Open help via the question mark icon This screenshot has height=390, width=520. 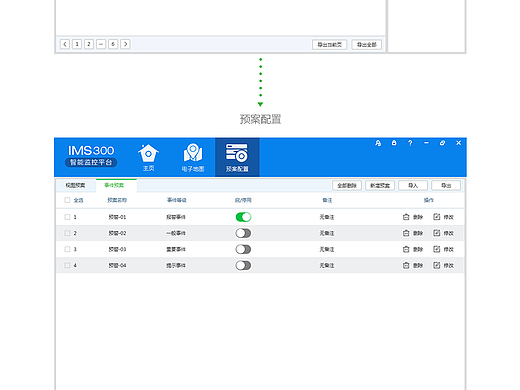pyautogui.click(x=410, y=143)
